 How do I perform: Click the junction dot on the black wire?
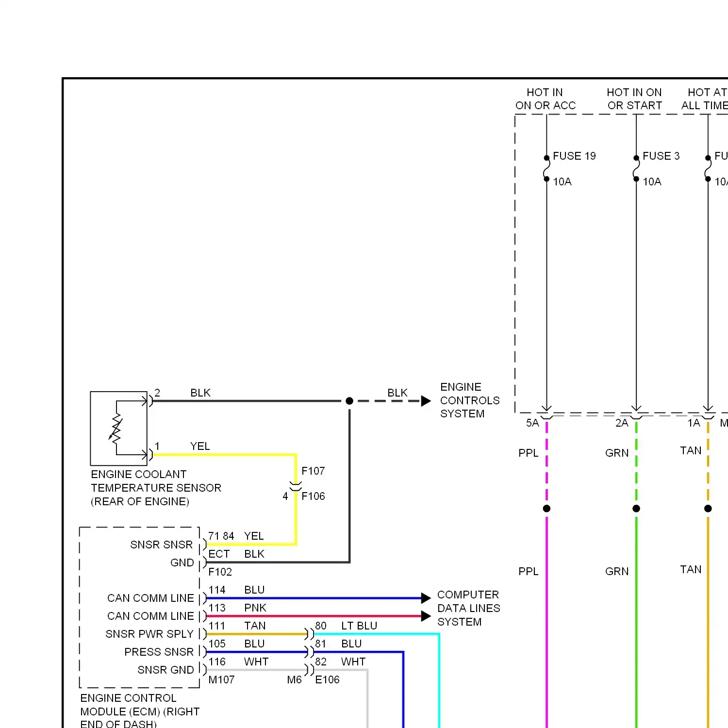point(349,401)
